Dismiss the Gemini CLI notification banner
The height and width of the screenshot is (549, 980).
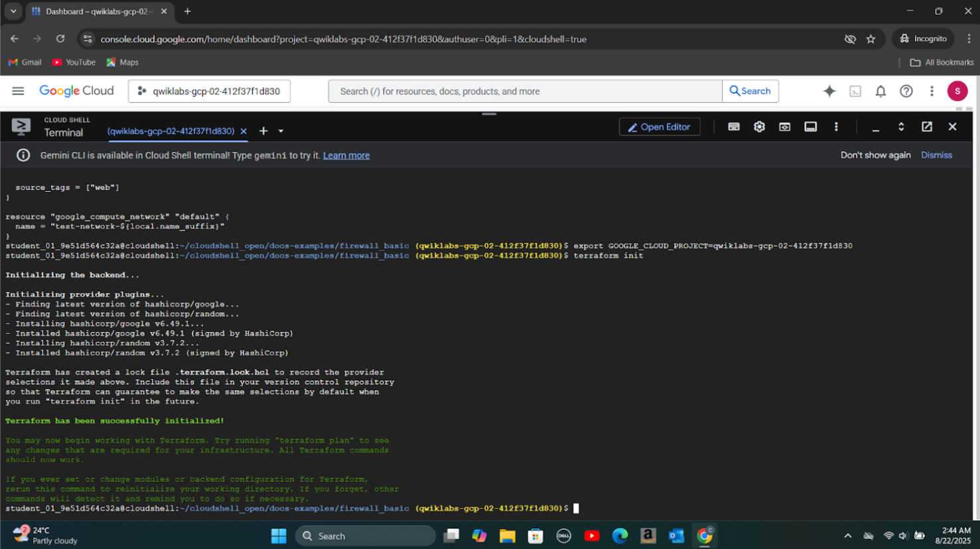click(936, 155)
